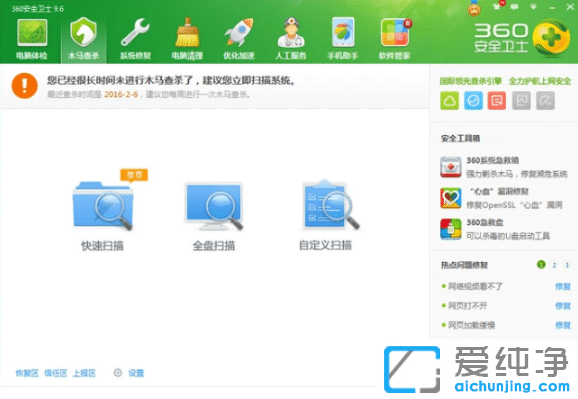Viewport: 578px width, 399px height.
Task: Enable the first gray disabled engine icon
Action: pos(521,101)
